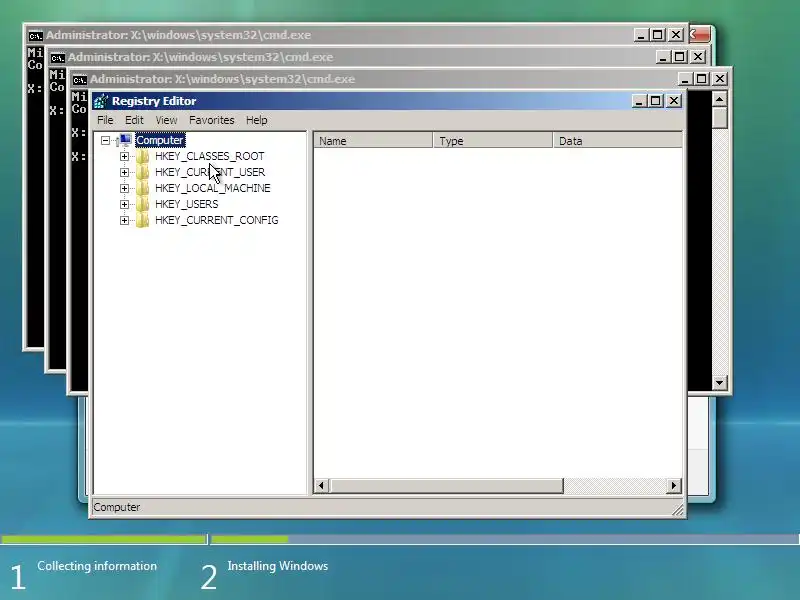This screenshot has height=600, width=800.
Task: Click the HKEY_CLASSES_ROOT folder icon
Action: click(142, 156)
